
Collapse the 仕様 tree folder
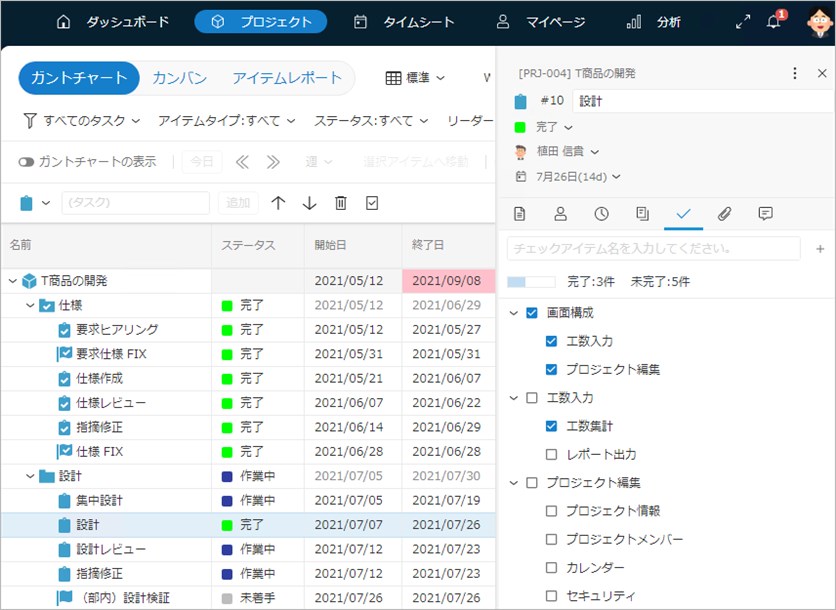[30, 305]
